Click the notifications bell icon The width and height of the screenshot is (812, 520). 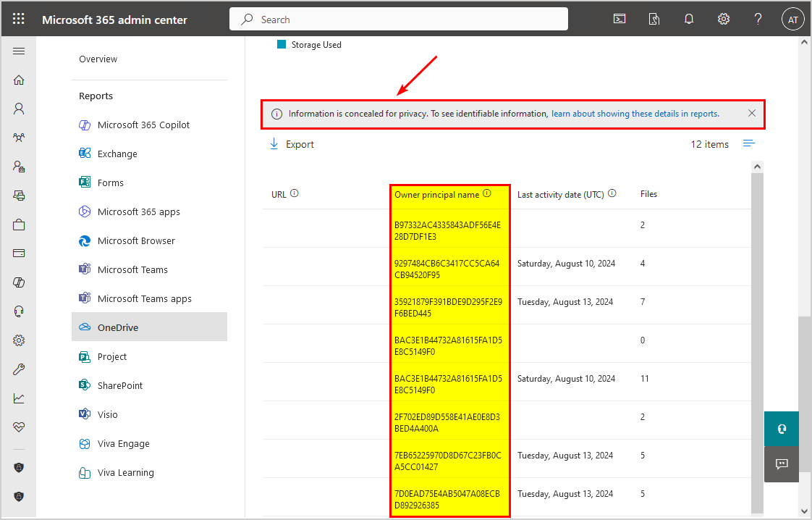(689, 20)
